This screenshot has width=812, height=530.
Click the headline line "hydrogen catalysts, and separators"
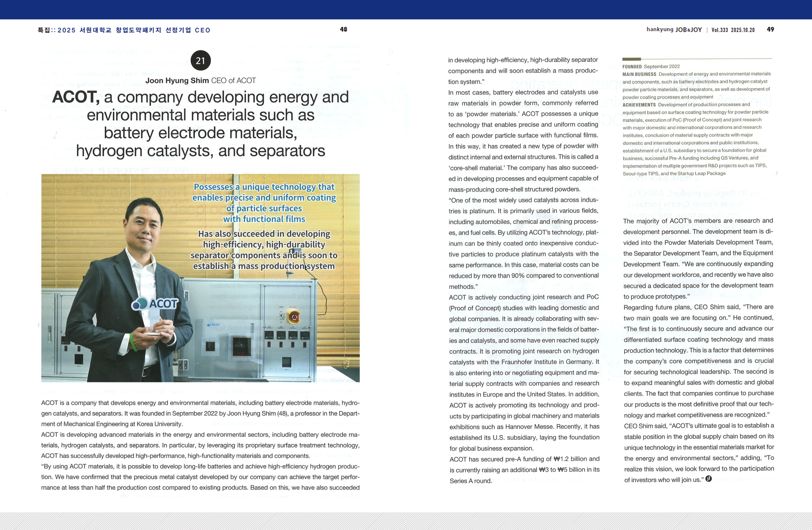201,151
